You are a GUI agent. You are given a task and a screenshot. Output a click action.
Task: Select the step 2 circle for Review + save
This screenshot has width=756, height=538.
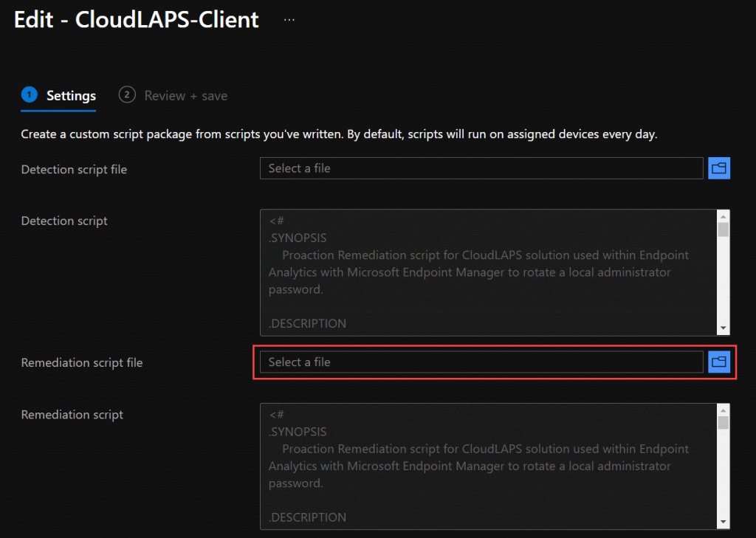(127, 94)
